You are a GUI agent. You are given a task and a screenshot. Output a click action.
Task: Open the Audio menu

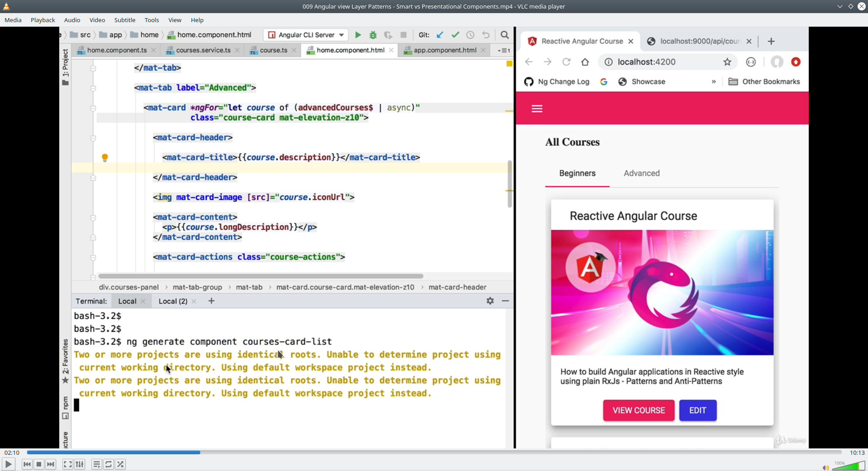click(72, 20)
